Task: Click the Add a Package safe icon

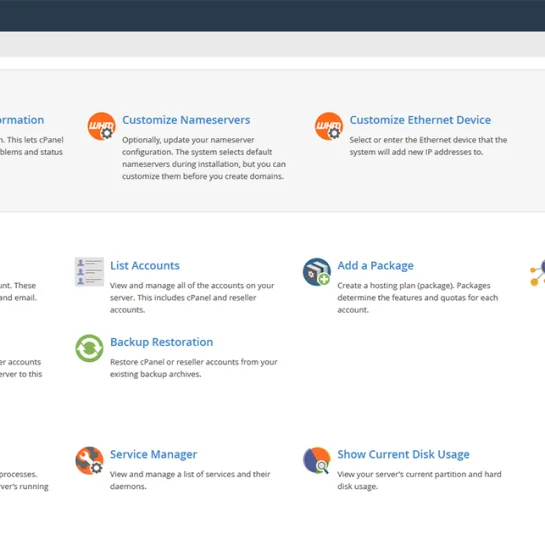Action: click(317, 272)
